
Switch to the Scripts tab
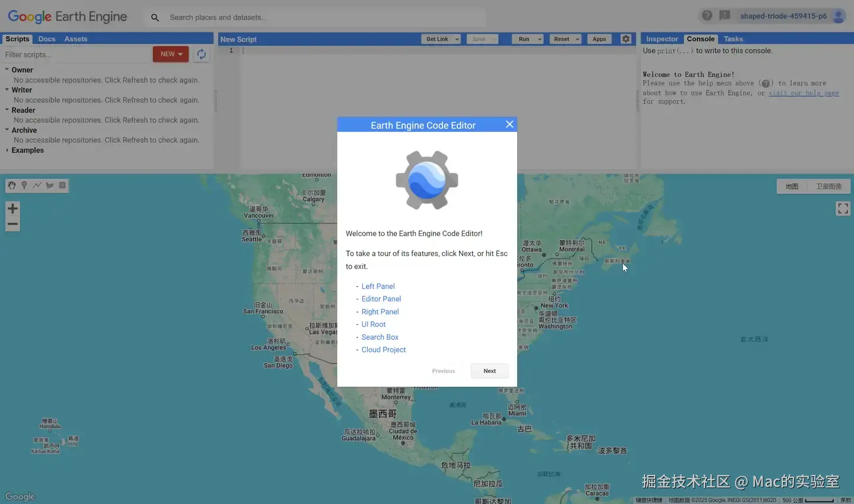(17, 39)
